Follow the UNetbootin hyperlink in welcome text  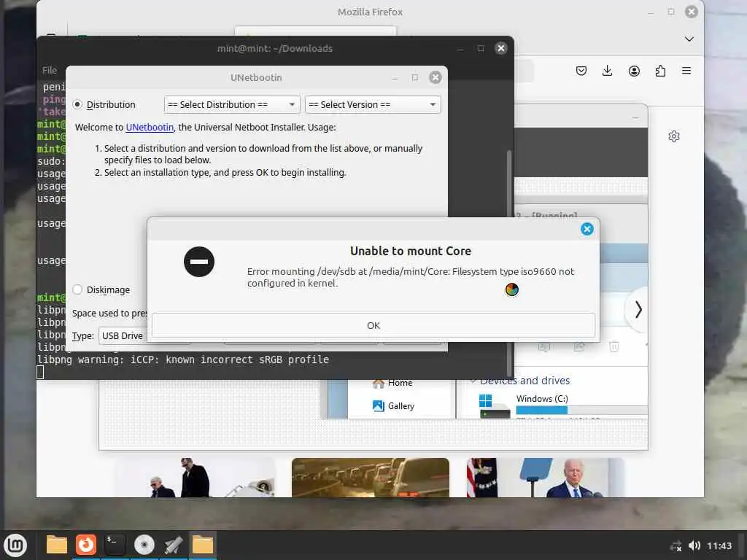tap(150, 127)
